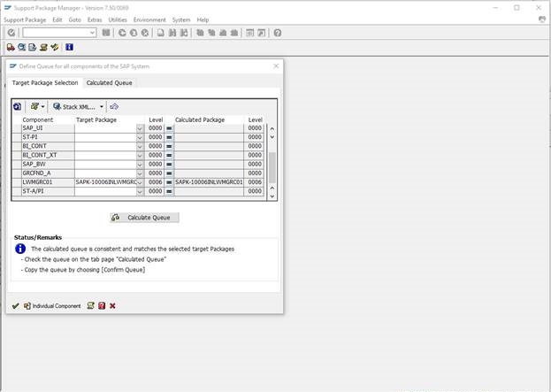
Task: Open Target Package dropdown for SAP_BW row
Action: [x=140, y=165]
